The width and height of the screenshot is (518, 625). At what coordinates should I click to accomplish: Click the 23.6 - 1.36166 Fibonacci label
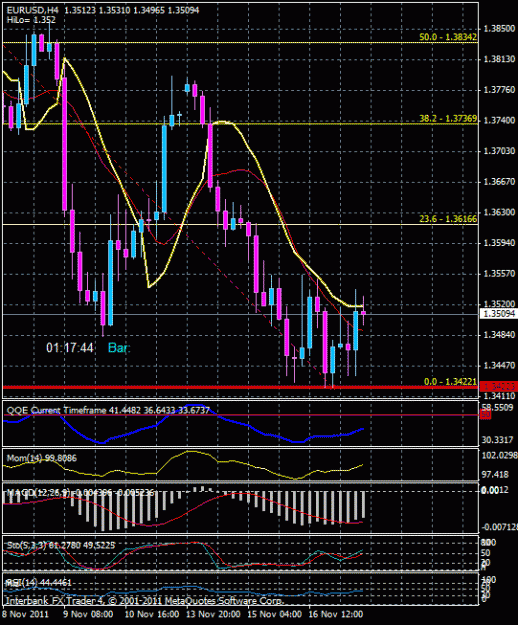click(x=448, y=219)
